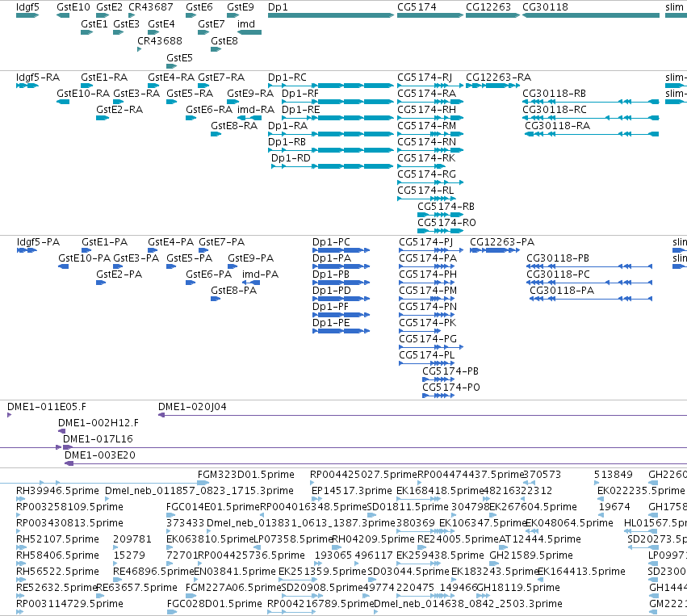Image resolution: width=687 pixels, height=616 pixels.
Task: Select EST Dmel_neb_011857_0823_1715.3prime
Action: [199, 491]
